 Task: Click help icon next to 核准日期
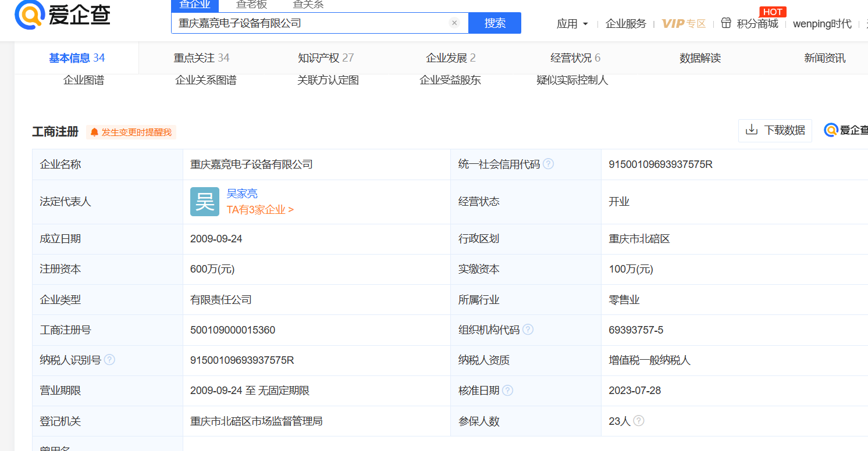coord(507,390)
